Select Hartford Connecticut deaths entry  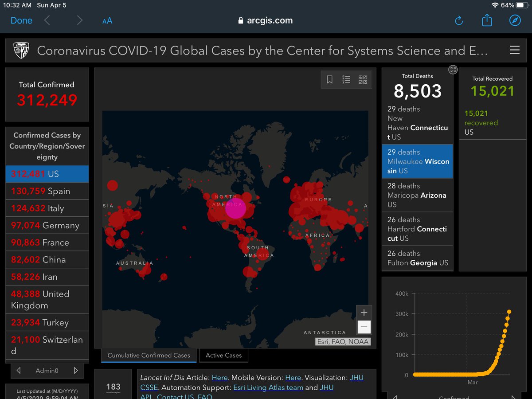pos(418,229)
